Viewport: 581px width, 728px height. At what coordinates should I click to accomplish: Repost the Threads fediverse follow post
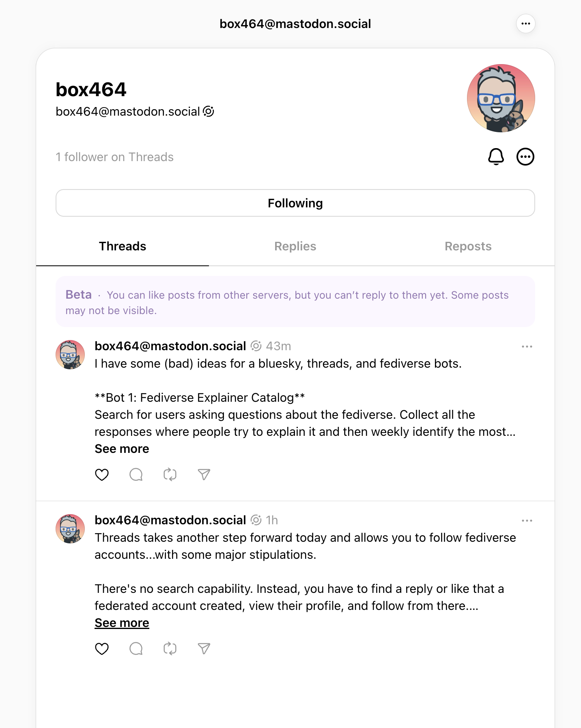[x=170, y=648]
